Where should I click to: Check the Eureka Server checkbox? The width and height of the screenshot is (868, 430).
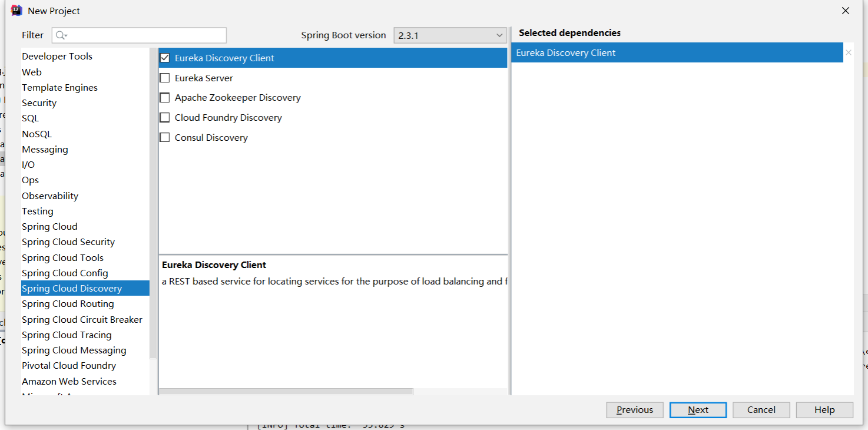tap(165, 78)
